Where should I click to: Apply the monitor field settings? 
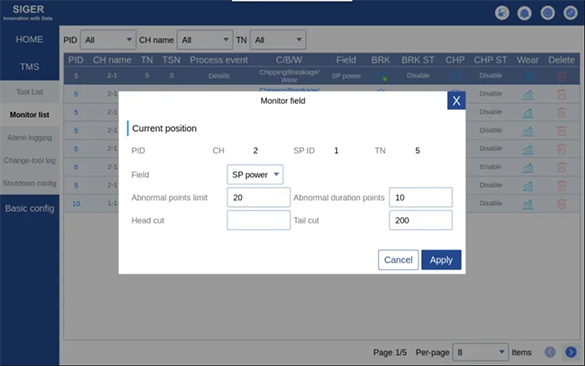coord(441,260)
